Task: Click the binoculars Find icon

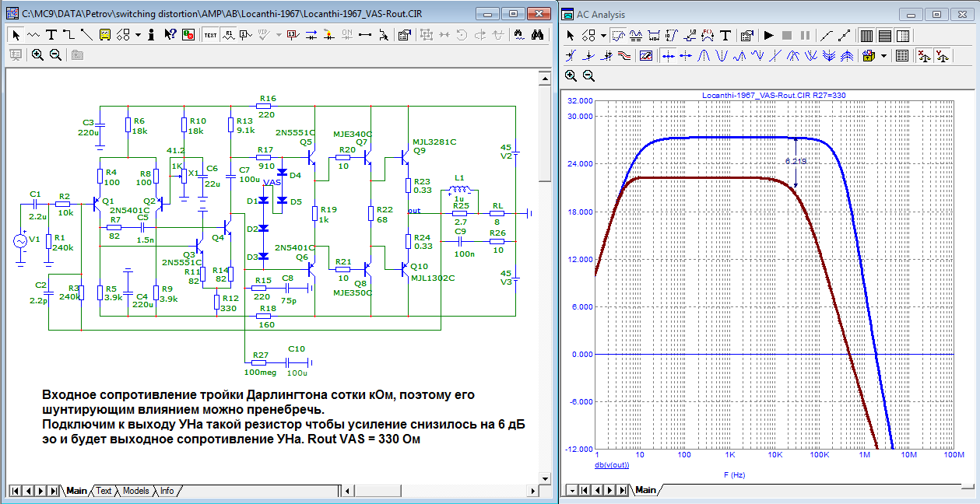Action: pos(536,34)
